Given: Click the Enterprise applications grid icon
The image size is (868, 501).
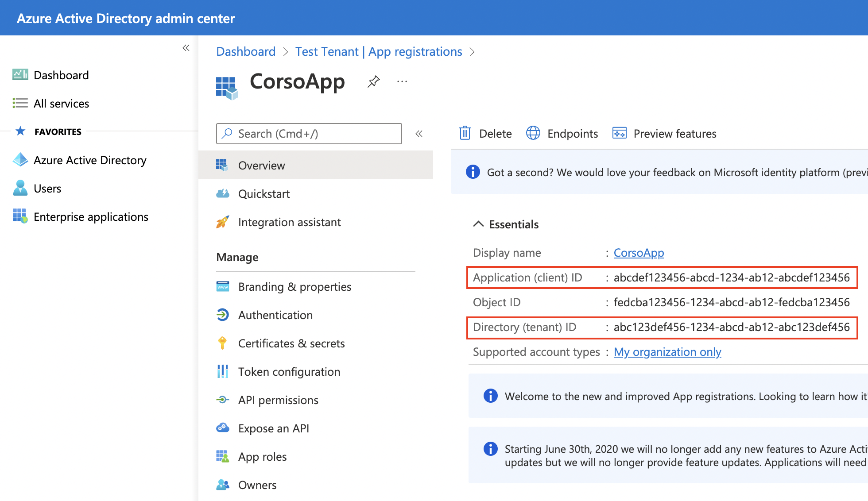Looking at the screenshot, I should click(20, 216).
